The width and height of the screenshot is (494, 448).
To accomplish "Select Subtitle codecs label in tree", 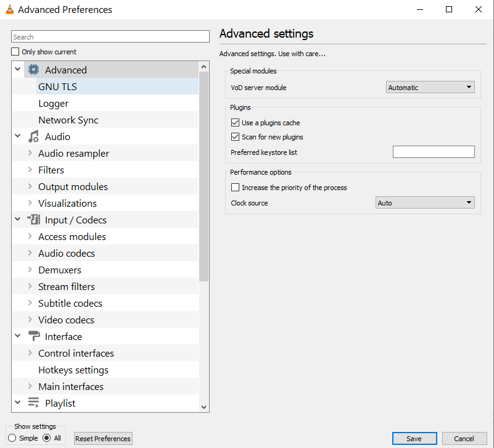I will (70, 303).
